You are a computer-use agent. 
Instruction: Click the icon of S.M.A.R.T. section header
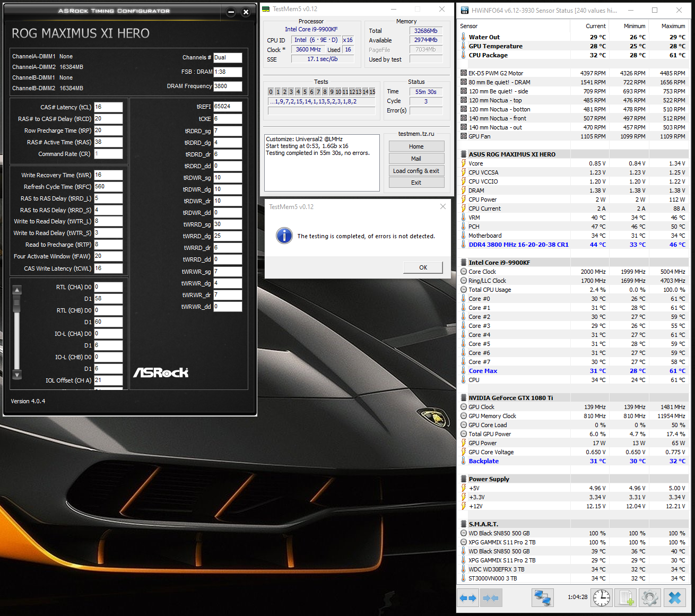point(464,524)
